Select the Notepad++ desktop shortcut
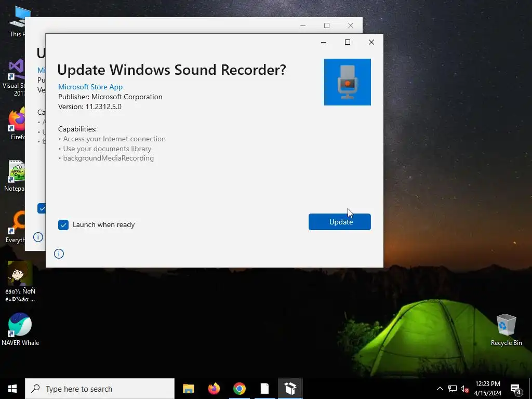 [x=14, y=176]
